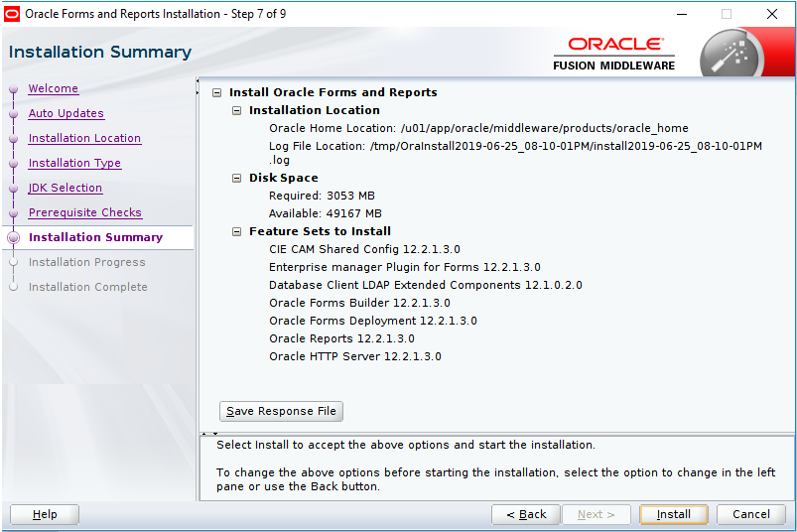This screenshot has width=797, height=532.
Task: Collapse the Feature Sets to Install section
Action: (x=237, y=231)
